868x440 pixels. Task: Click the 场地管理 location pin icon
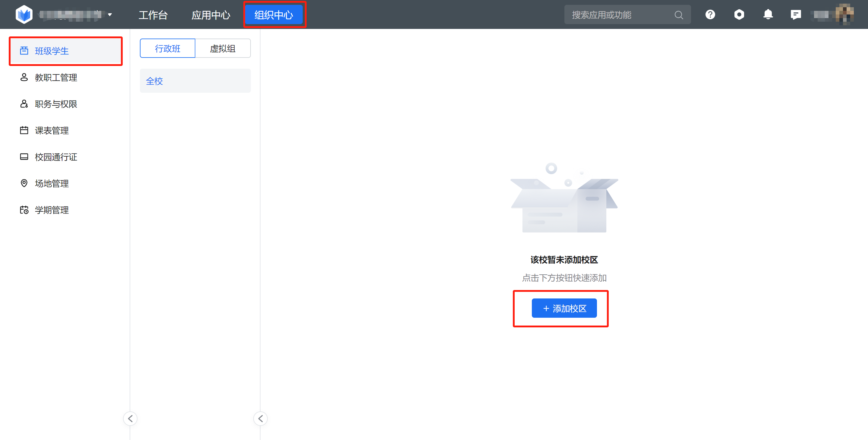(24, 183)
